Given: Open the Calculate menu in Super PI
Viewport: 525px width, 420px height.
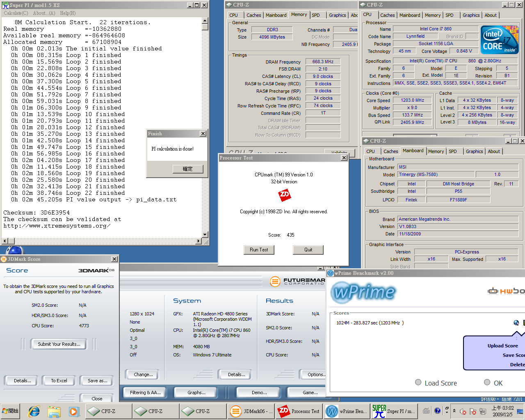Looking at the screenshot, I should click(16, 13).
